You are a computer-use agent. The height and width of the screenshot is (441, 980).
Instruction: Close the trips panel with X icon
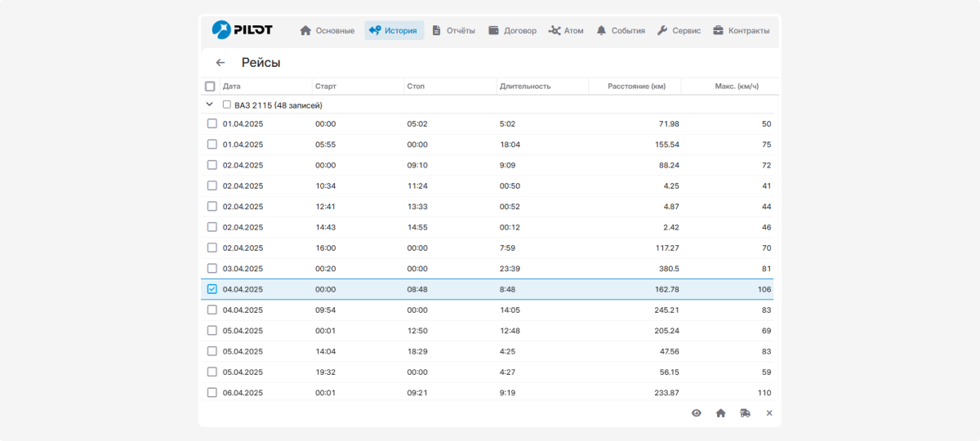(768, 413)
